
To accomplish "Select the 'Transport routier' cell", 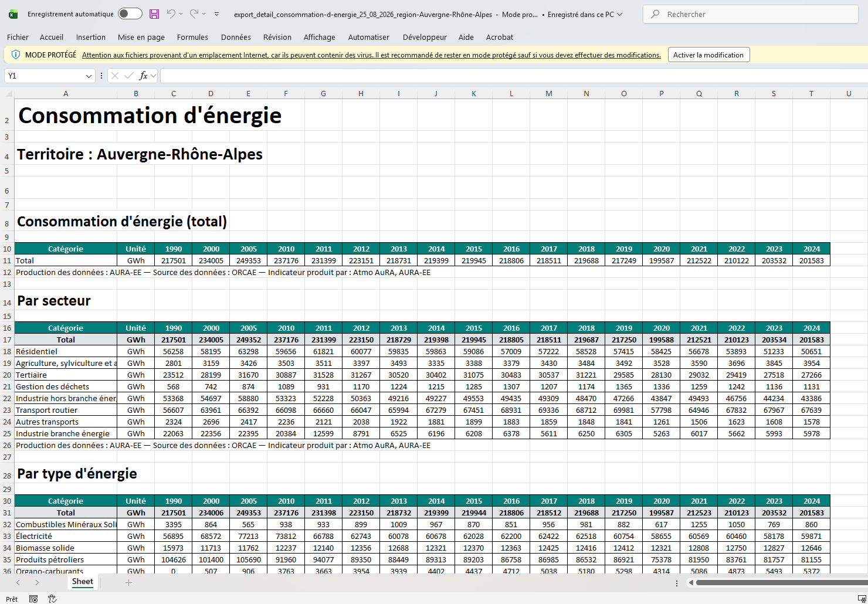I will coord(66,410).
